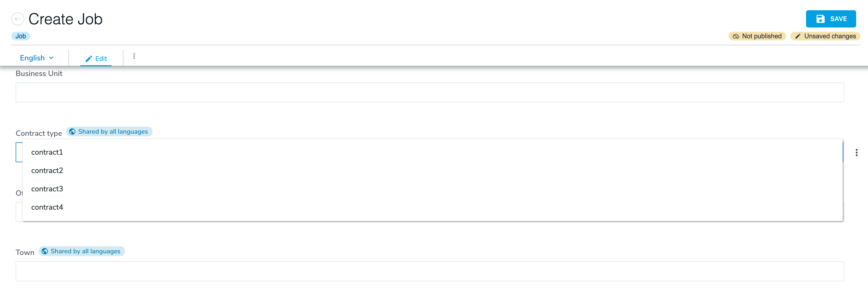Click the Shared by all languages badge
The image size is (868, 304).
tap(109, 132)
